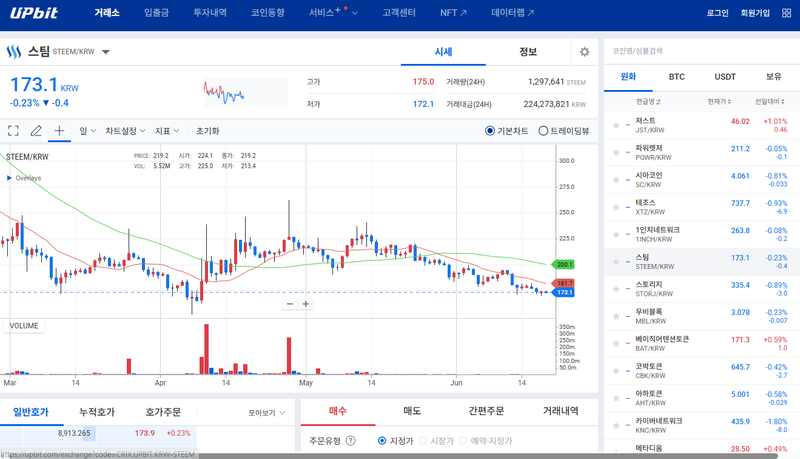The height and width of the screenshot is (459, 800).
Task: Click red 181.7 moving average label
Action: tap(563, 283)
